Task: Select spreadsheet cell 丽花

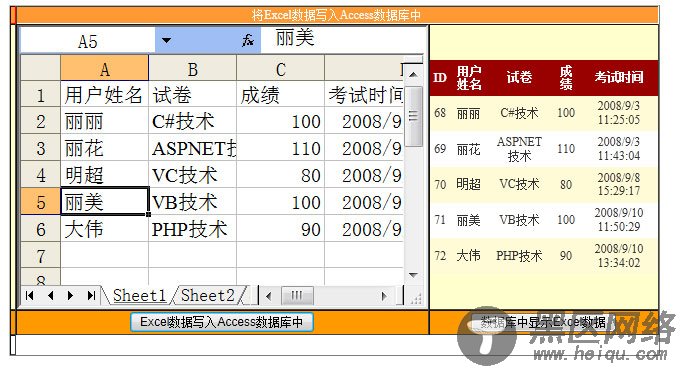Action: (105, 148)
